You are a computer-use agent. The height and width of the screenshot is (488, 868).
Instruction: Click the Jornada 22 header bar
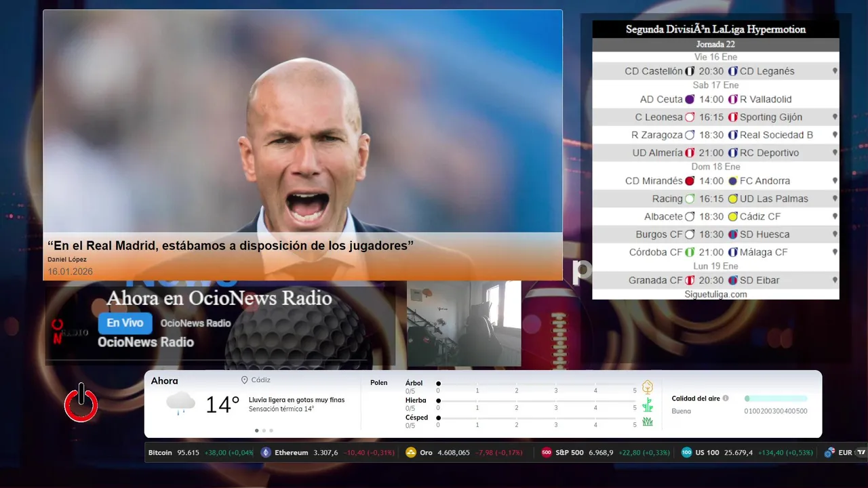(715, 45)
